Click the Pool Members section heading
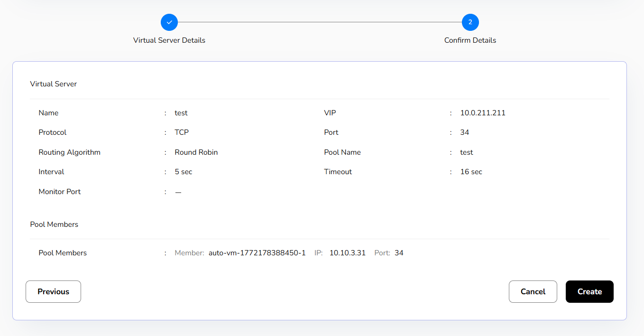This screenshot has width=644, height=336. point(54,224)
